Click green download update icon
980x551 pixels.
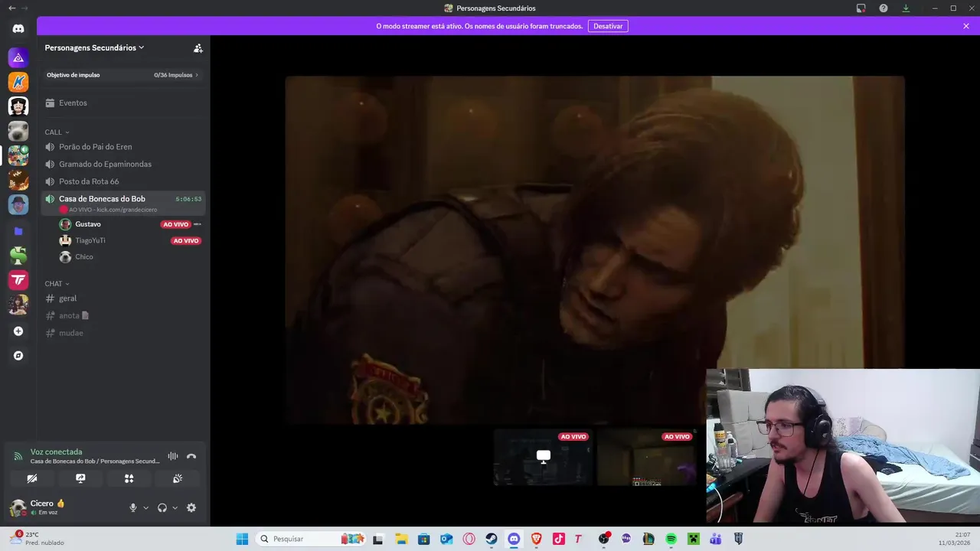click(906, 8)
